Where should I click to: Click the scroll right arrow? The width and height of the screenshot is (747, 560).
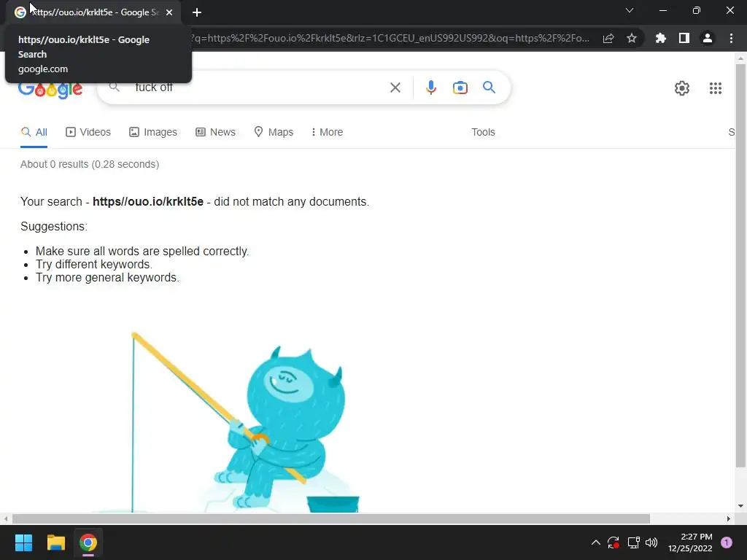(x=729, y=518)
